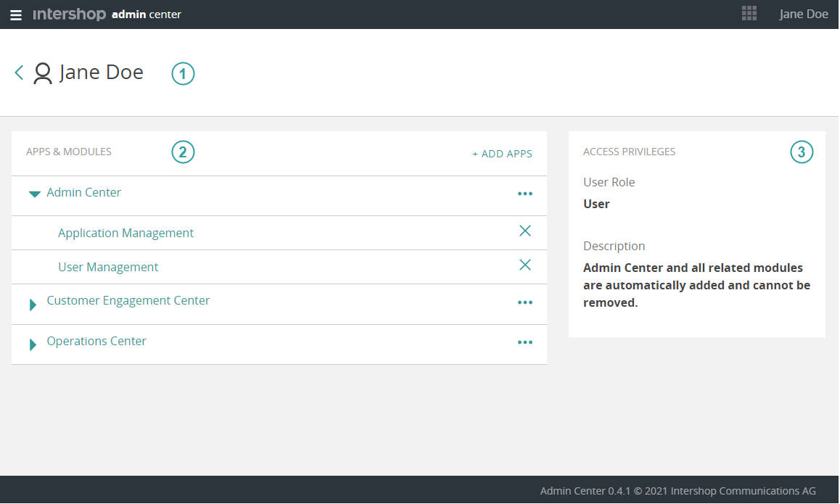This screenshot has width=840, height=504.
Task: Expand the Operations Center arrow
Action: tap(33, 344)
